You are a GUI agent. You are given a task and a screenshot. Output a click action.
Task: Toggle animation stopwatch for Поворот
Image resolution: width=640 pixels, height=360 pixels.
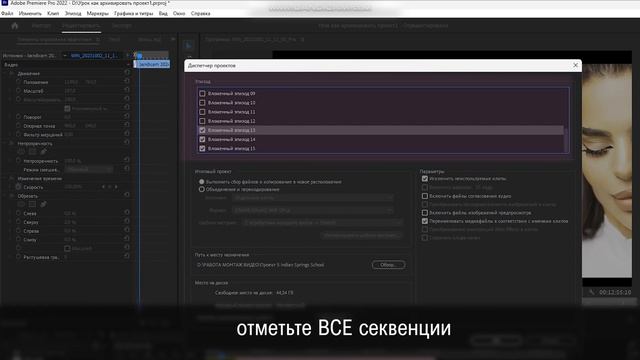click(x=18, y=117)
